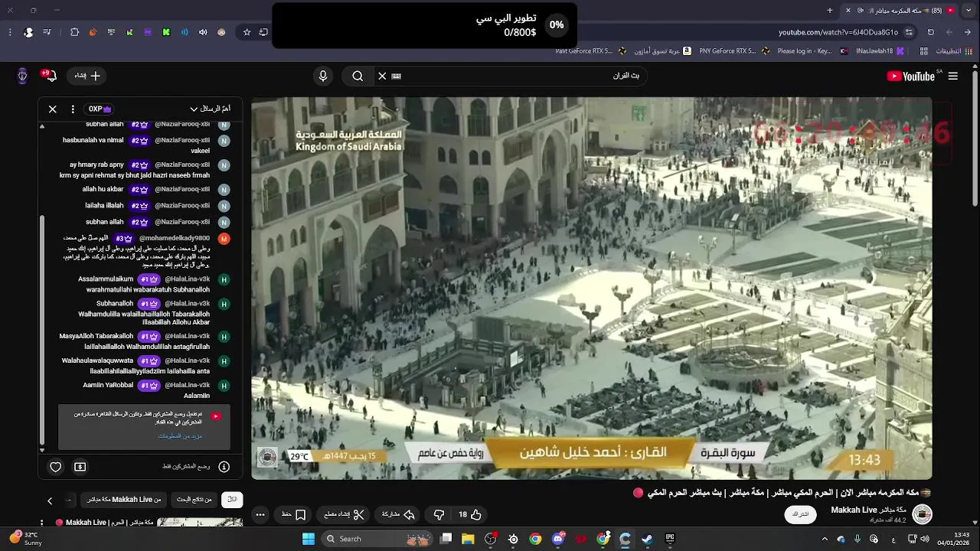Screen dimensions: 980x551
Task: Open the YouTube hamburger guide menu
Action: pos(952,76)
